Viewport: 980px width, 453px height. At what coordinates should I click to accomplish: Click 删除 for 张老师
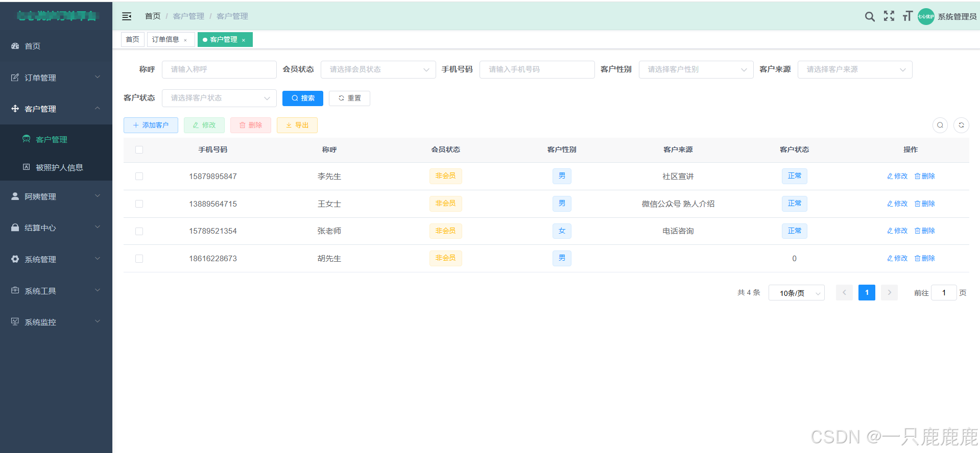click(924, 231)
